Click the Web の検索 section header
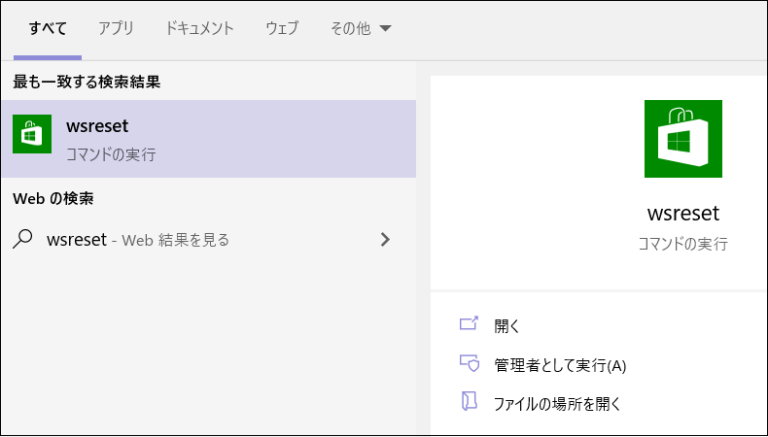Screen dimensions: 768x437 pos(53,199)
